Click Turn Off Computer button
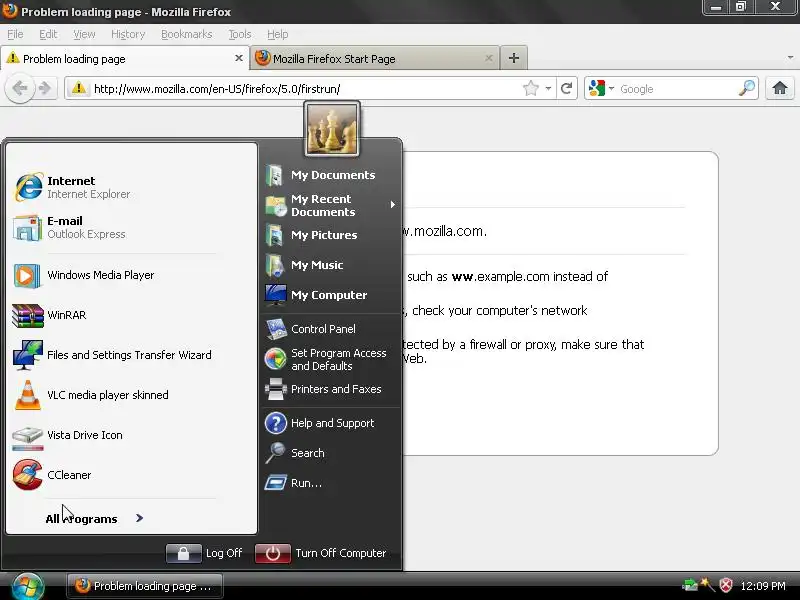800x600 pixels. click(x=321, y=553)
